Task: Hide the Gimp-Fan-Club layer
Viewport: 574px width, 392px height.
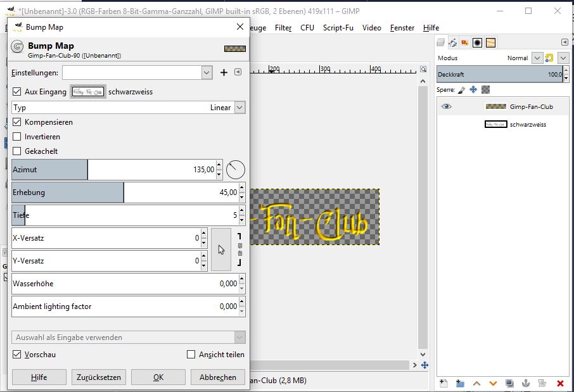Action: [x=447, y=107]
